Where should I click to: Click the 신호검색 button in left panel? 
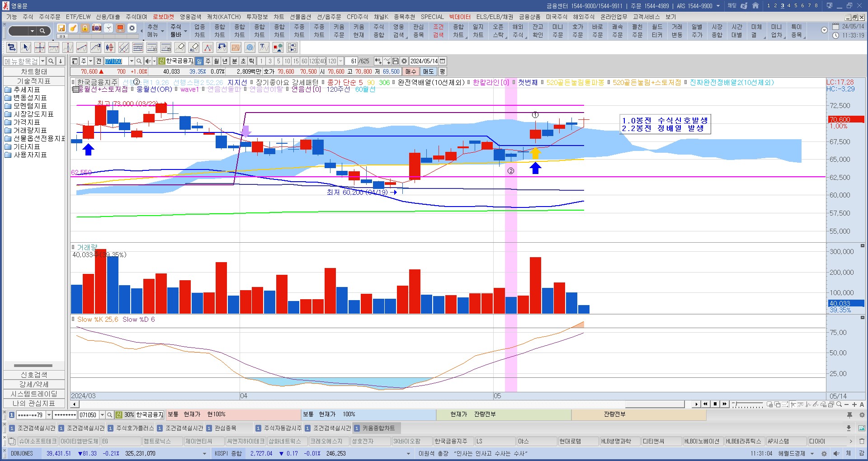pyautogui.click(x=34, y=375)
